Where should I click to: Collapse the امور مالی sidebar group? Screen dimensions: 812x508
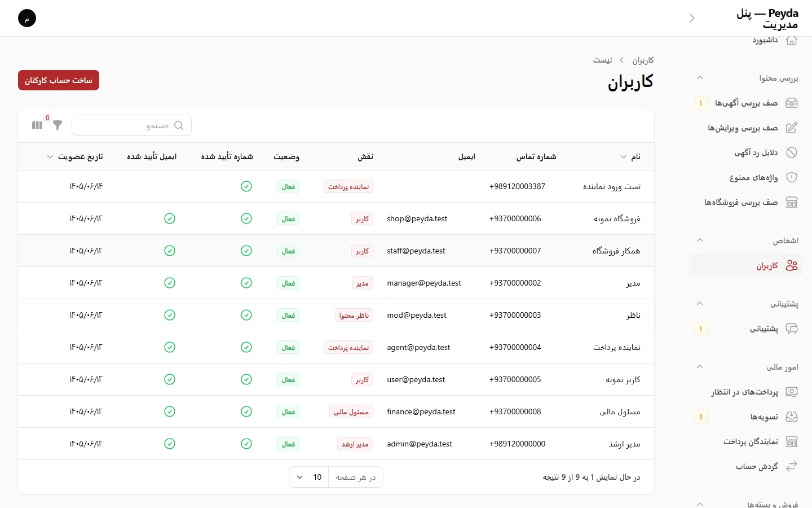[700, 367]
